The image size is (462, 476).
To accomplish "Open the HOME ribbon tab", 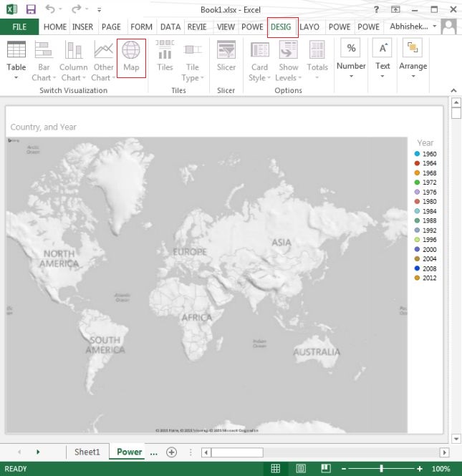I will click(x=54, y=27).
